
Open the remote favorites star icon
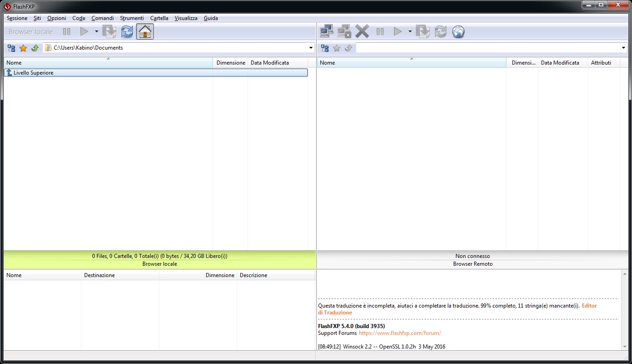pos(337,48)
